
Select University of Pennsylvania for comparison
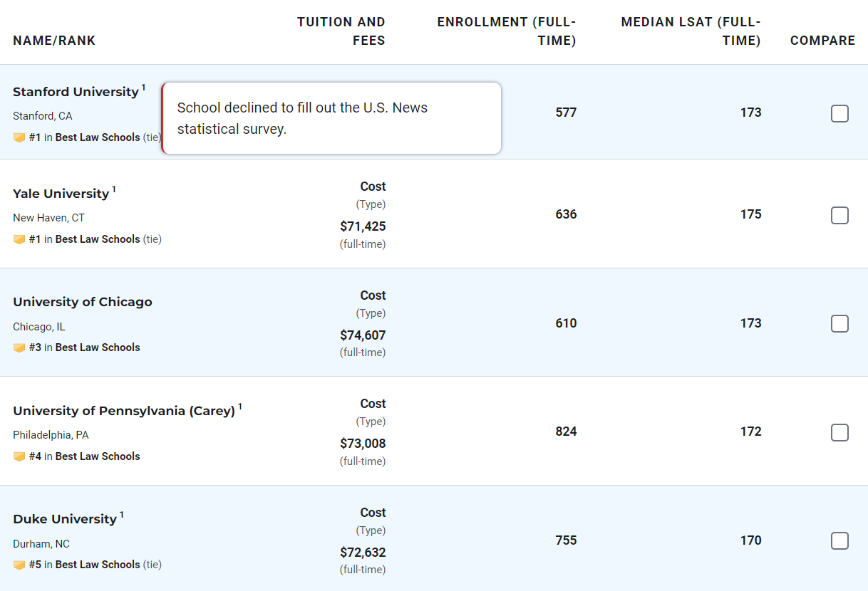click(839, 432)
